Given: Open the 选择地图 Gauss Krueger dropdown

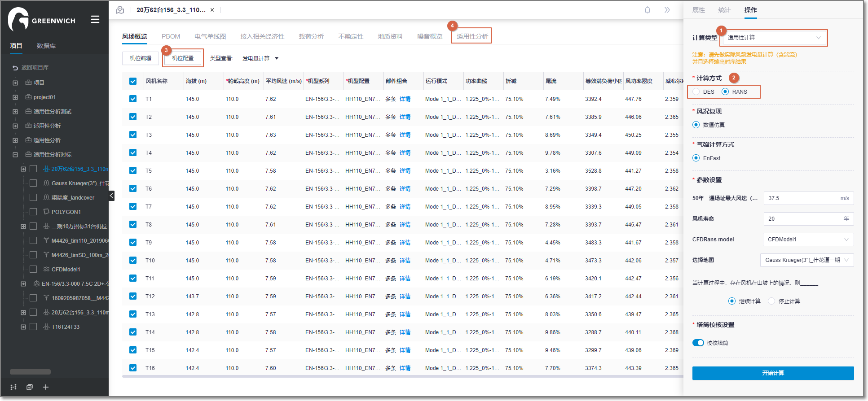Looking at the screenshot, I should point(807,260).
